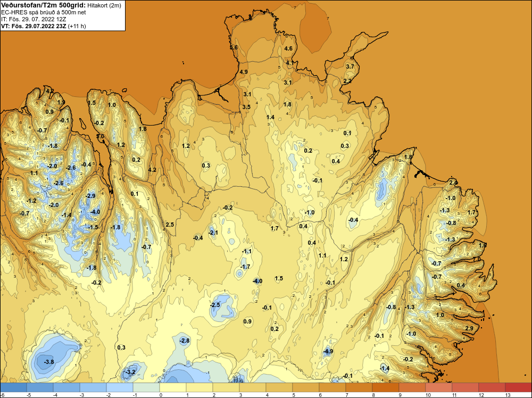This screenshot has width=532, height=398.
Task: Click the legend swatch between 0 and 1
Action: point(173,387)
